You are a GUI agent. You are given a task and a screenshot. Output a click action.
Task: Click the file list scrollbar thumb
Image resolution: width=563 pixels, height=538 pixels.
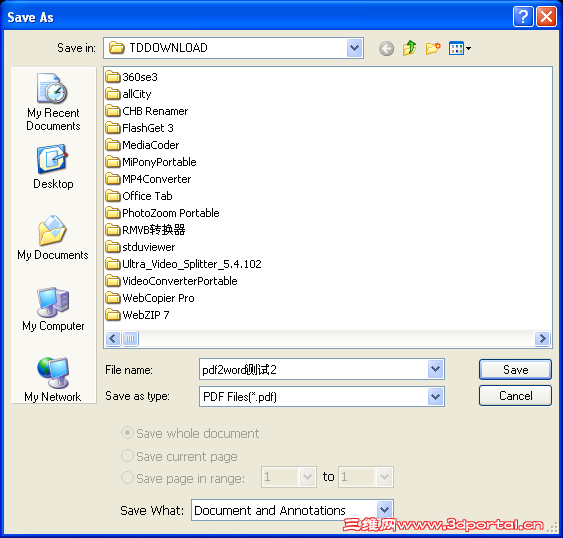(130, 338)
